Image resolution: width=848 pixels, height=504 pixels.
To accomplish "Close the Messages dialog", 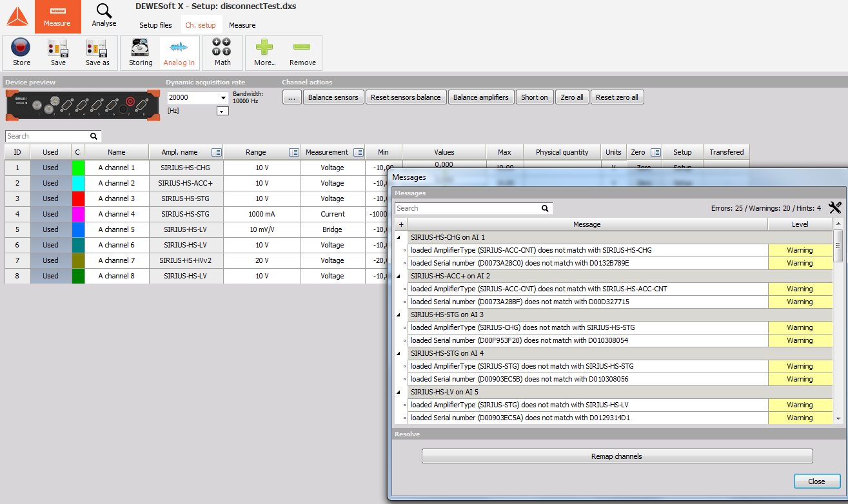I will (816, 481).
